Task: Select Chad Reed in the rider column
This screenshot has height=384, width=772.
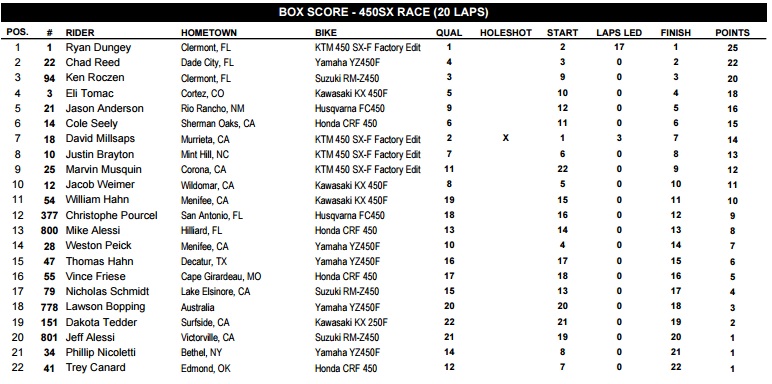Action: pos(93,63)
